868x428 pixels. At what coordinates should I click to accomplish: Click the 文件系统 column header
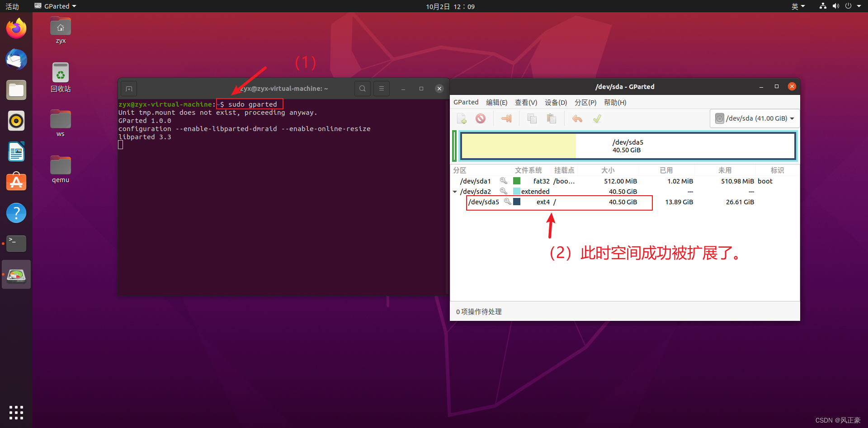pos(528,170)
